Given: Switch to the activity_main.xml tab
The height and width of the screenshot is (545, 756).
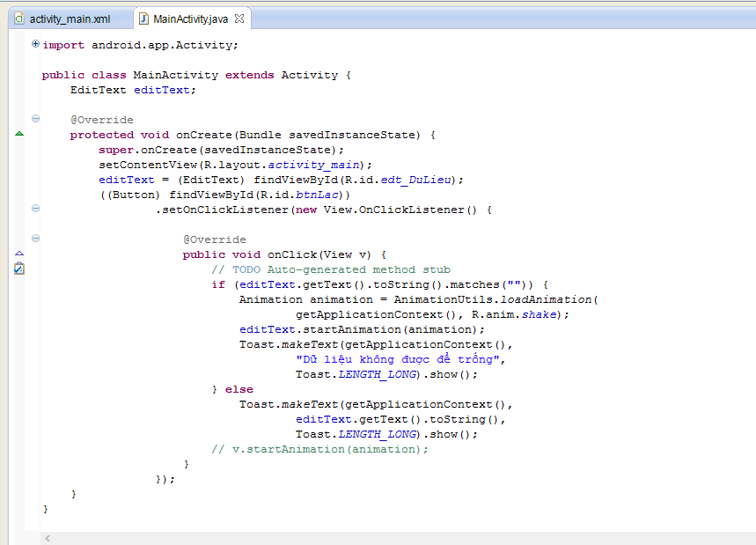Looking at the screenshot, I should [x=70, y=18].
